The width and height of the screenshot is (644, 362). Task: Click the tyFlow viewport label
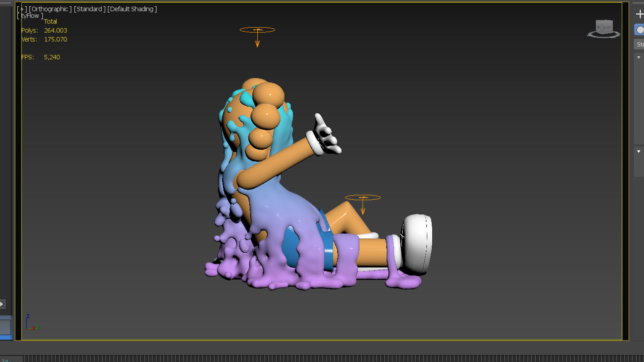pyautogui.click(x=30, y=16)
